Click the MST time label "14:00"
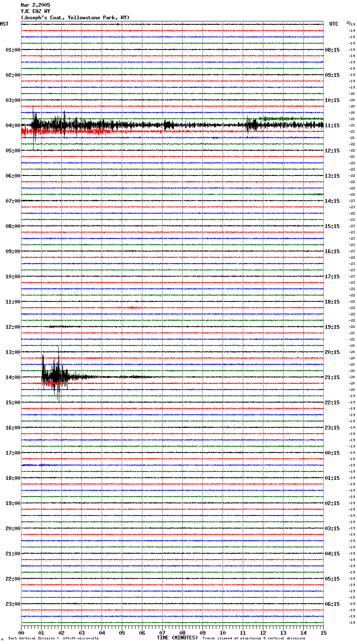The width and height of the screenshot is (357, 644). click(13, 377)
